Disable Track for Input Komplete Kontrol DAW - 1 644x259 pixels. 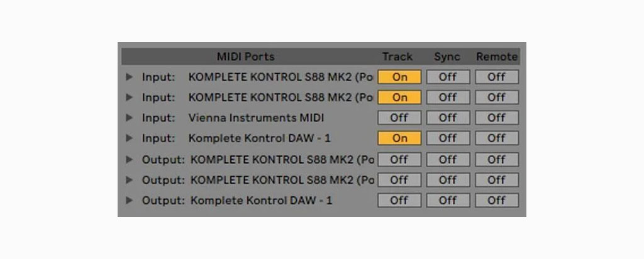pos(399,138)
